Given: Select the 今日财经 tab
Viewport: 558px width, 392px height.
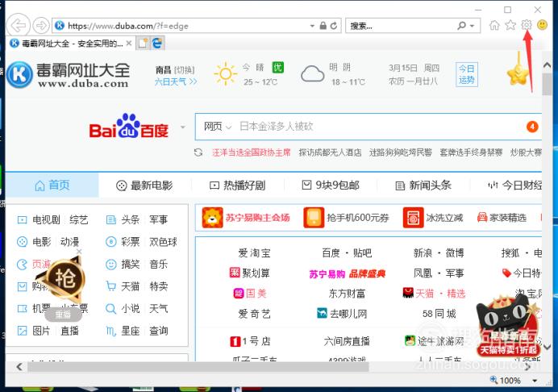Looking at the screenshot, I should coord(515,186).
